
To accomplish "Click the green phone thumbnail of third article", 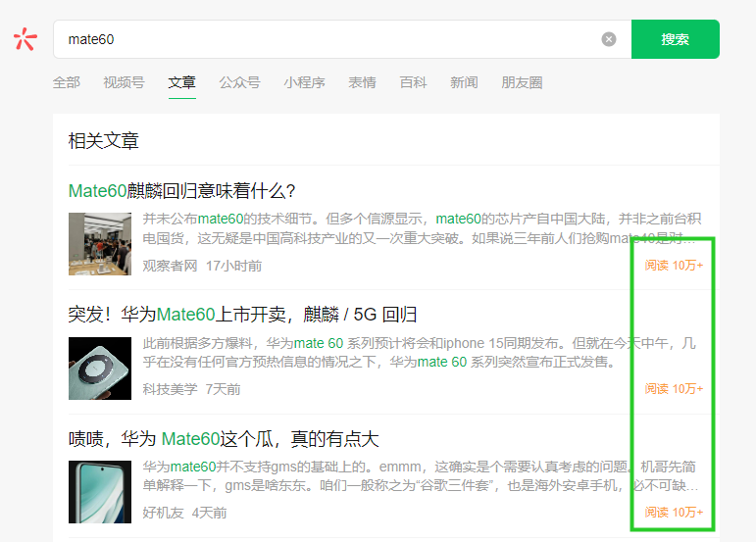I will 100,492.
